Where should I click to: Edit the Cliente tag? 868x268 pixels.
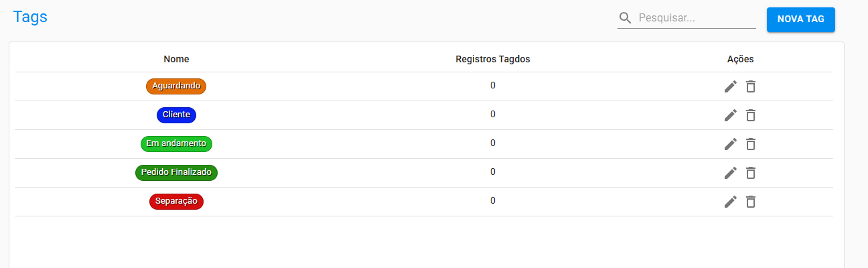pyautogui.click(x=730, y=115)
